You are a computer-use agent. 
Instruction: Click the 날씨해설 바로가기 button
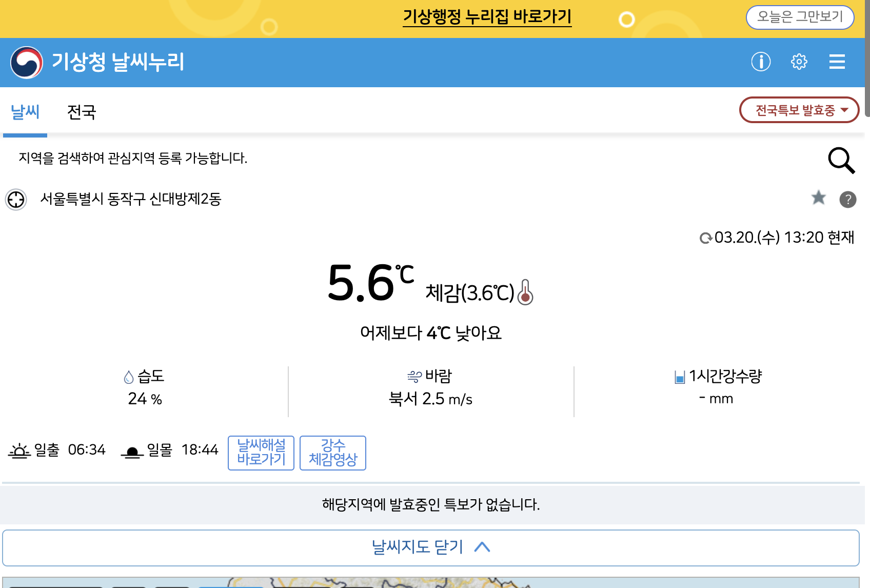click(261, 453)
